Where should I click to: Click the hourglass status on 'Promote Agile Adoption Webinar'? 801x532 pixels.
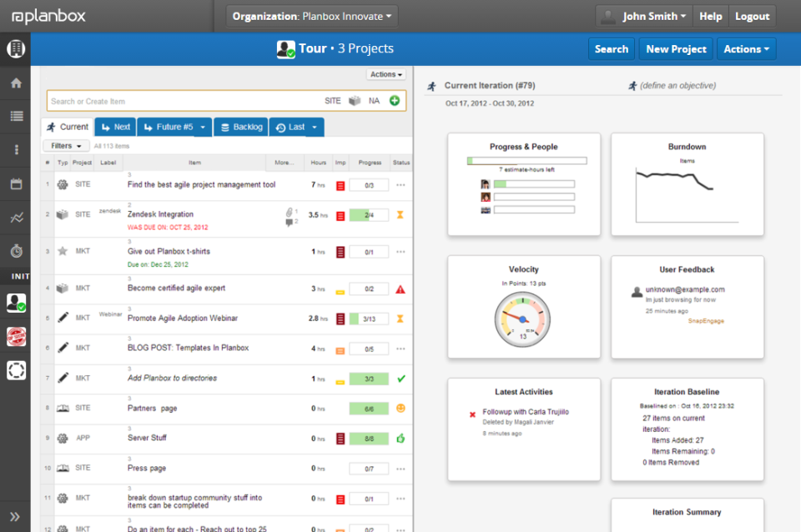coord(400,318)
